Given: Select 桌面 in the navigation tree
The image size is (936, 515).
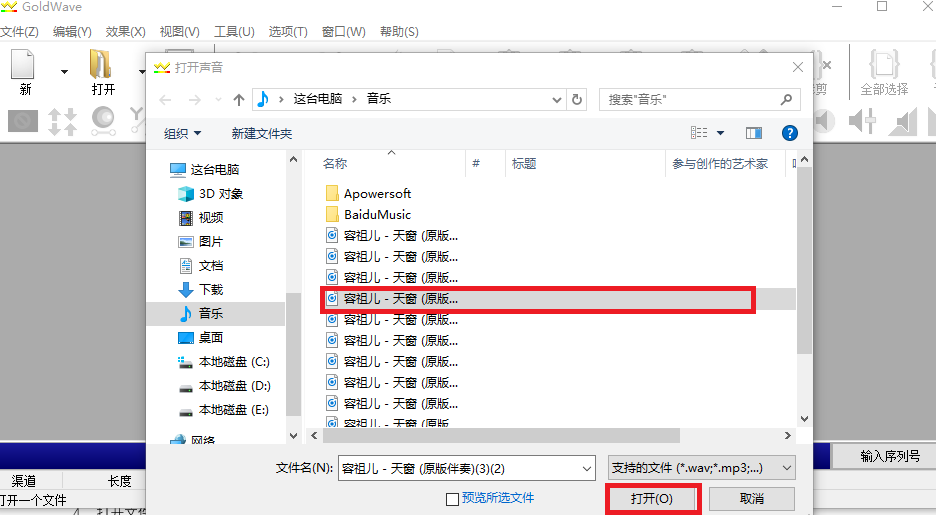Looking at the screenshot, I should pos(201,338).
